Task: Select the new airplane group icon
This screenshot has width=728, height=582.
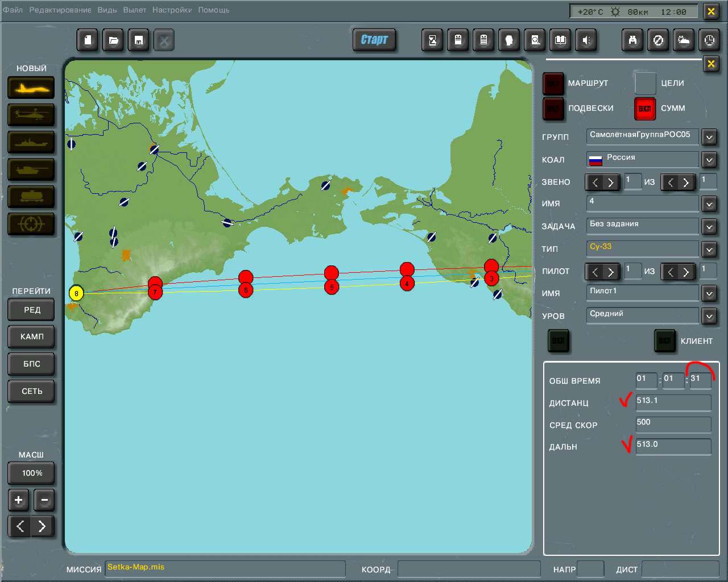Action: (31, 88)
